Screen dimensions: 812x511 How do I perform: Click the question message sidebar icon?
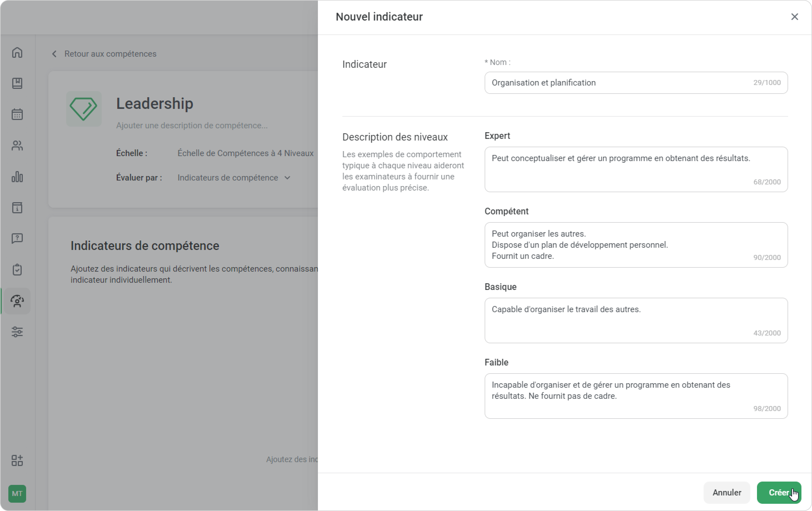click(17, 239)
